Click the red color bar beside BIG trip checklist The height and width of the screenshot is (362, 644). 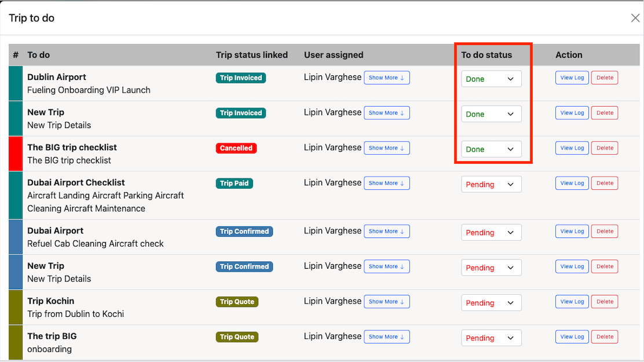point(16,153)
